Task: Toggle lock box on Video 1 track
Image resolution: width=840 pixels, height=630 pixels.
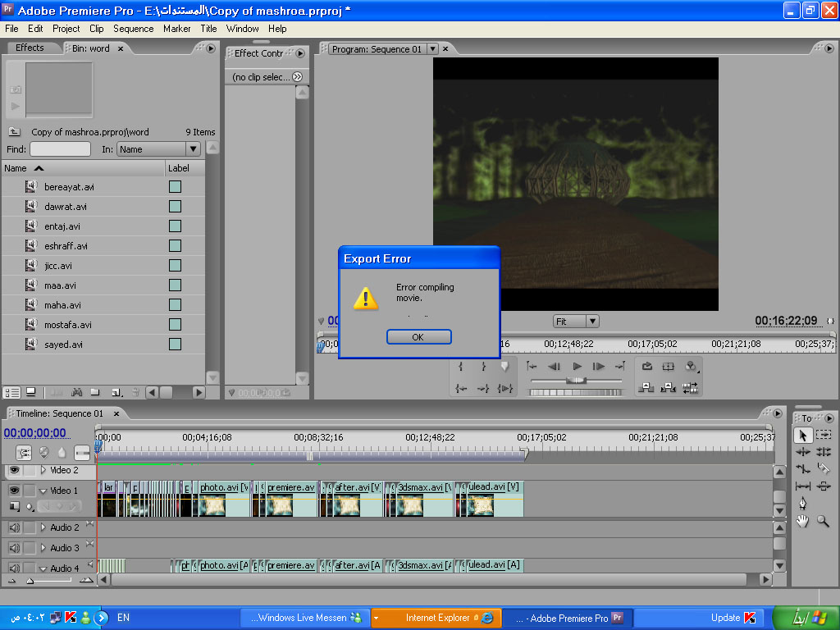Action: coord(30,491)
